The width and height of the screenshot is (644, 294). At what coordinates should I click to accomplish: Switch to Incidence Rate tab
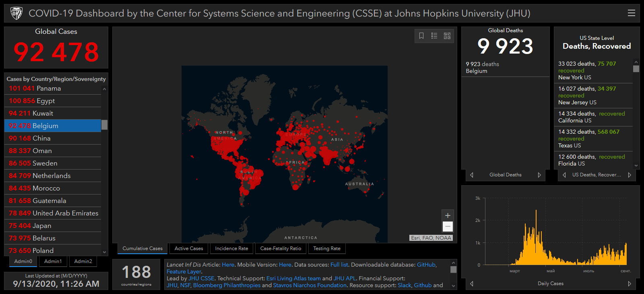pyautogui.click(x=231, y=248)
